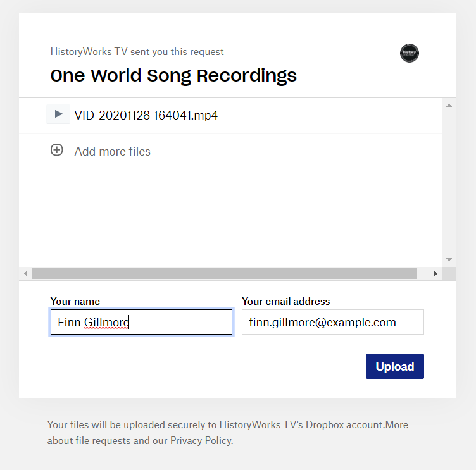Image resolution: width=476 pixels, height=470 pixels.
Task: Click the scroll right arrow on horizontal scrollbar
Action: pyautogui.click(x=435, y=274)
